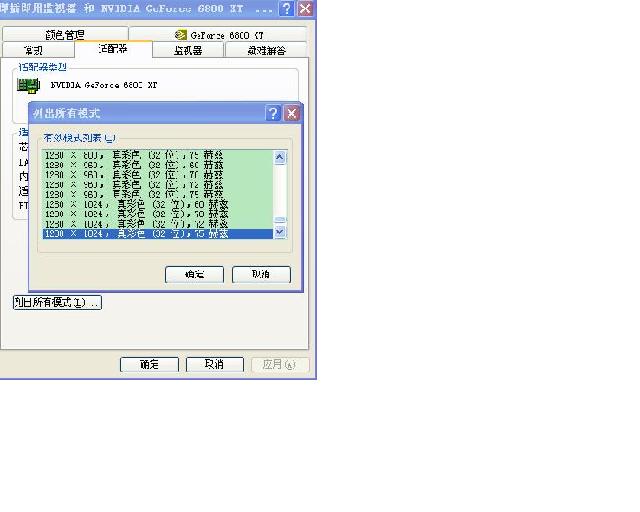Click the 列出所有模式 button
Image resolution: width=640 pixels, height=512 pixels.
57,302
